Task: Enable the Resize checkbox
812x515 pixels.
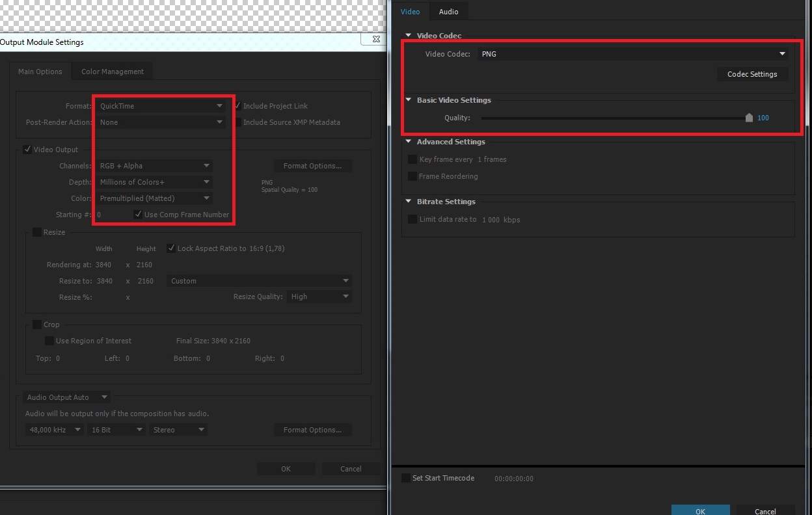Action: [37, 232]
